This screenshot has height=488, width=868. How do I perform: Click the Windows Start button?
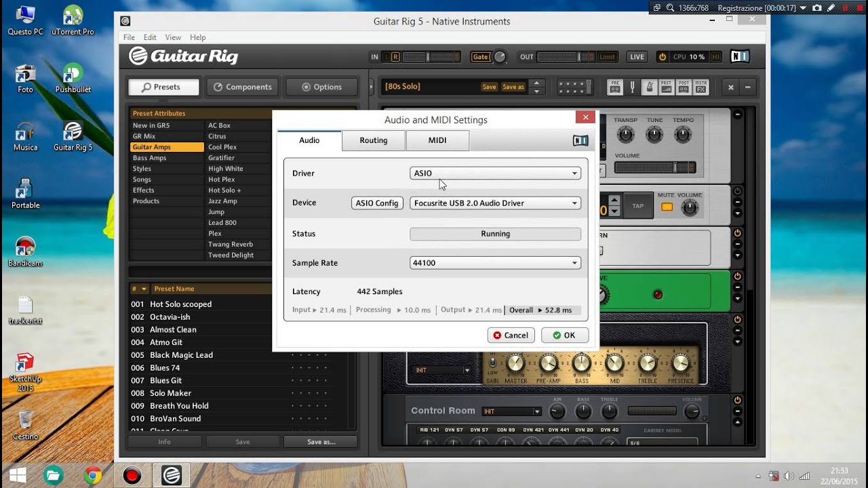click(18, 475)
